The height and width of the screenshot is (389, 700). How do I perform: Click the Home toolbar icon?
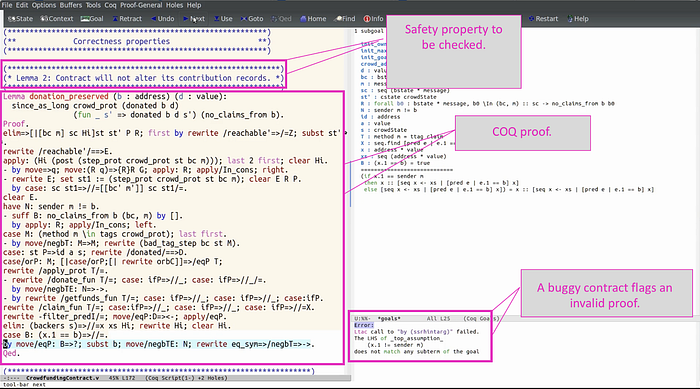point(313,19)
